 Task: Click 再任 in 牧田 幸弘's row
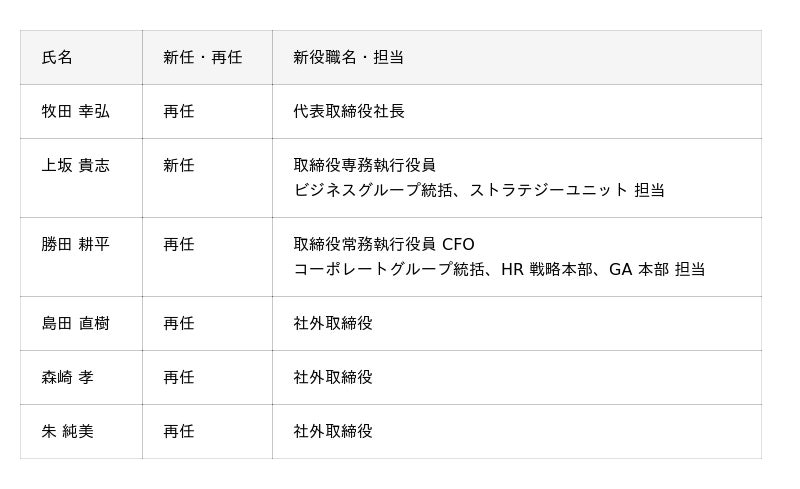click(178, 112)
